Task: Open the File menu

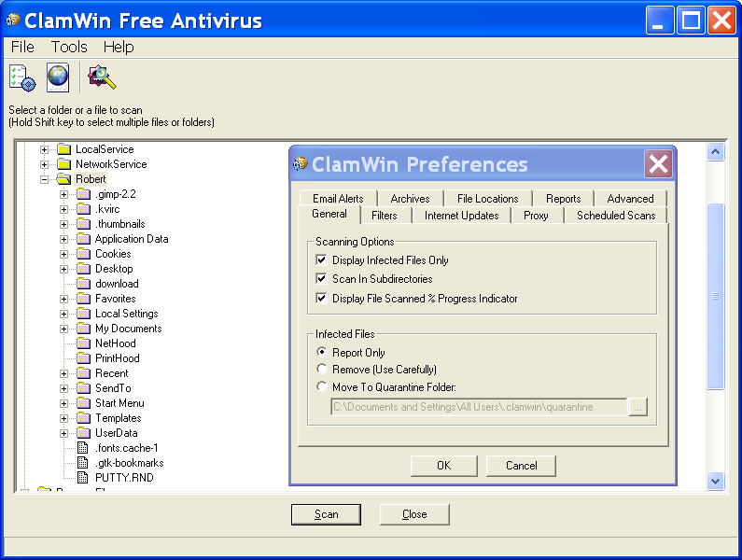Action: pyautogui.click(x=22, y=47)
